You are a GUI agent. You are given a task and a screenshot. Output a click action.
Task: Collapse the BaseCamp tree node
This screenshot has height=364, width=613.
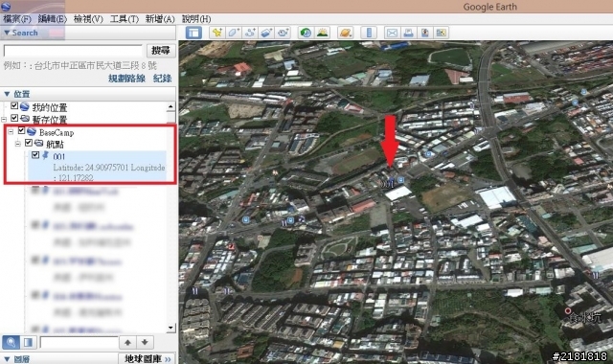tap(11, 132)
